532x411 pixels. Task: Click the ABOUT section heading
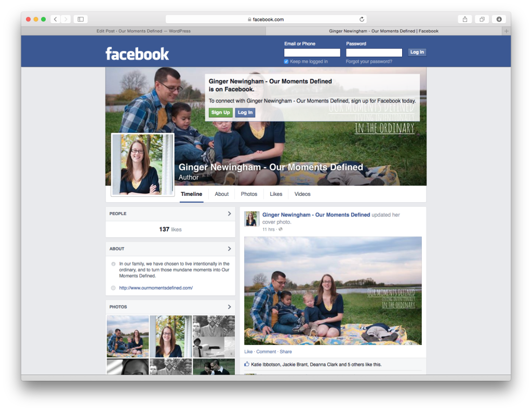pos(117,249)
